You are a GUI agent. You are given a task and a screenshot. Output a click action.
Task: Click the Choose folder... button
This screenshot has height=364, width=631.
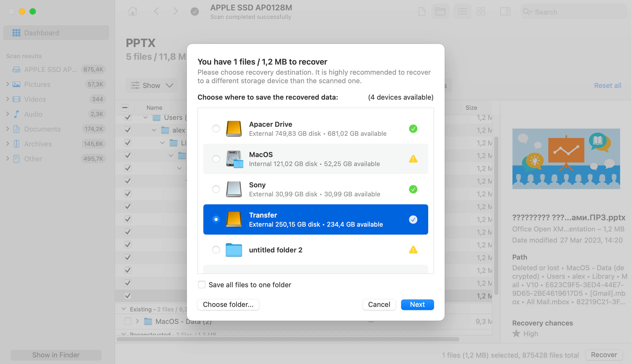pyautogui.click(x=228, y=304)
